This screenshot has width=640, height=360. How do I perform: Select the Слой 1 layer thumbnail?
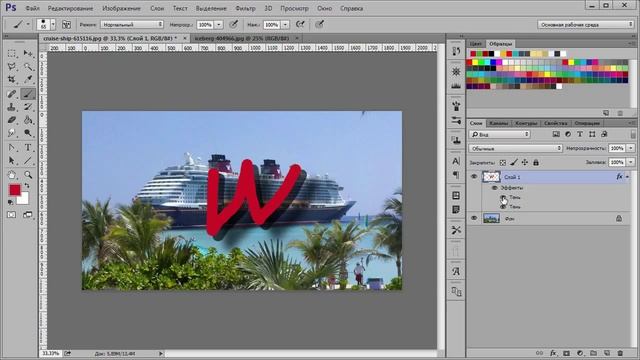click(x=491, y=177)
